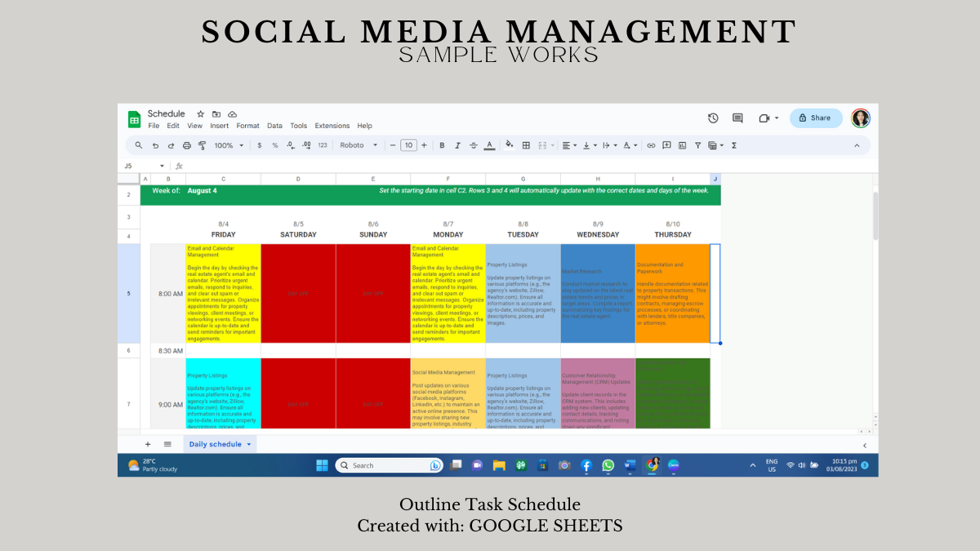Screen dimensions: 980x551
Task: Print the spreadsheet
Action: click(x=186, y=145)
